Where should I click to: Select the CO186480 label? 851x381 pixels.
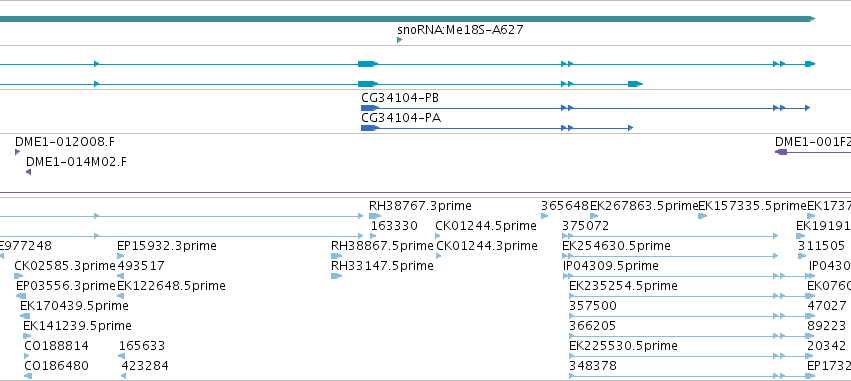(x=56, y=366)
